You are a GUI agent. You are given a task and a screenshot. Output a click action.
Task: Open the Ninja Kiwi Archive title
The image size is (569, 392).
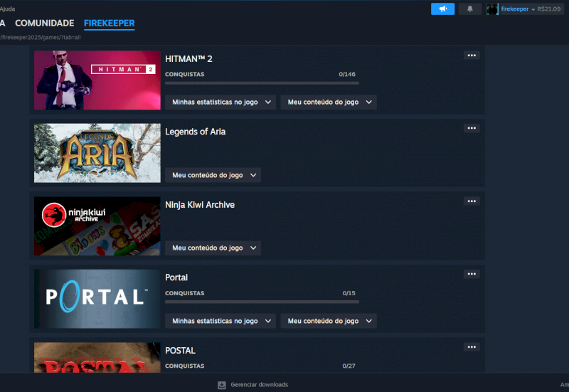point(200,205)
